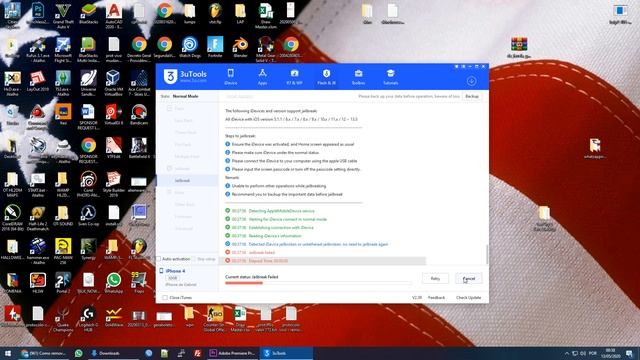Image resolution: width=640 pixels, height=360 pixels.
Task: Open Half-Life 2 Deathmatch desktop icon
Action: click(38, 218)
